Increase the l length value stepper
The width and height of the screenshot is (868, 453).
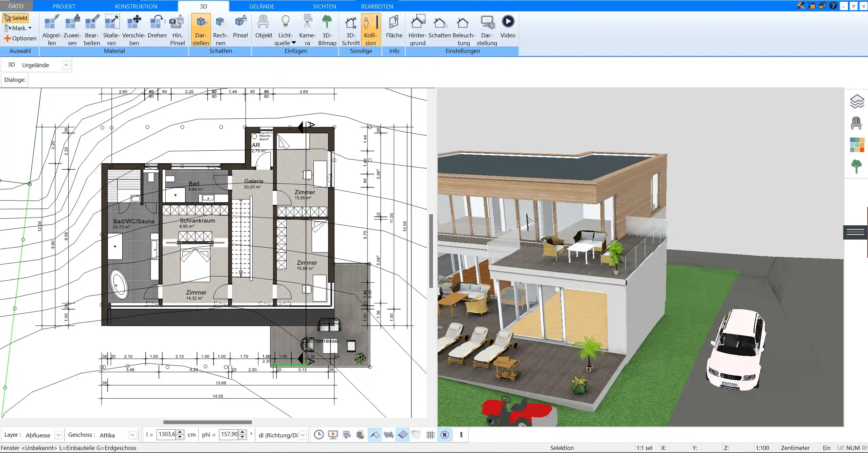pyautogui.click(x=180, y=432)
